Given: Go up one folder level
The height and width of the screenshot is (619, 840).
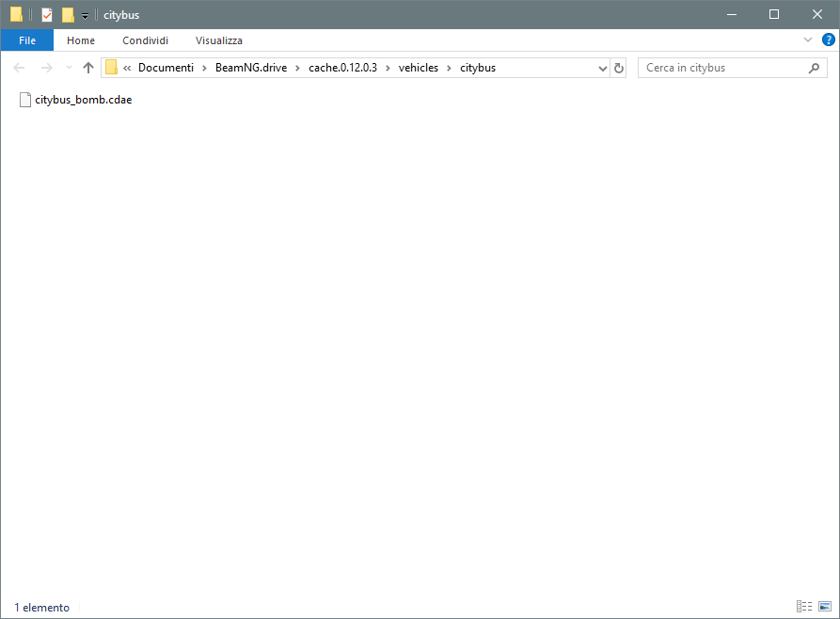Looking at the screenshot, I should click(x=88, y=68).
